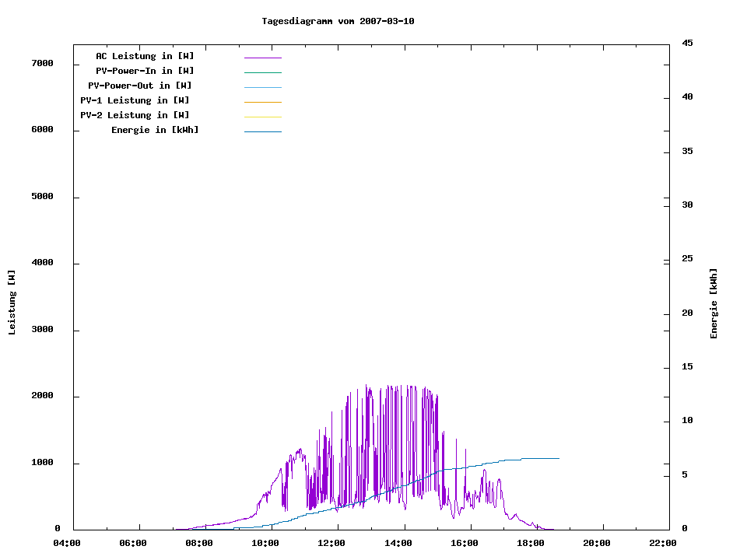Click the "PV-2 Leistung in [W]" legend entry
This screenshot has height=560, width=747.
point(135,115)
